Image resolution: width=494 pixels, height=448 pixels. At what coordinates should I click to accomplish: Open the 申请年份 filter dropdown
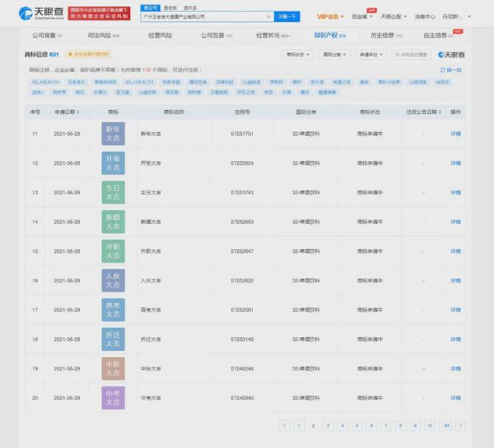[x=372, y=55]
